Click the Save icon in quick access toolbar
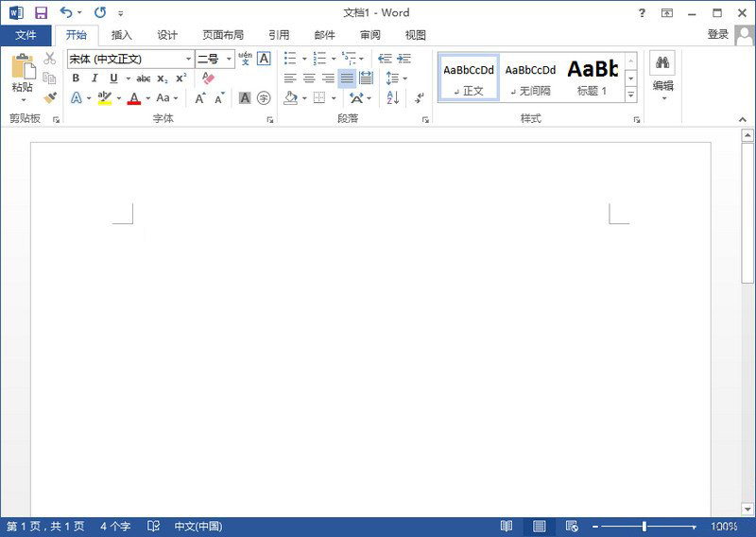This screenshot has width=756, height=537. coord(41,13)
